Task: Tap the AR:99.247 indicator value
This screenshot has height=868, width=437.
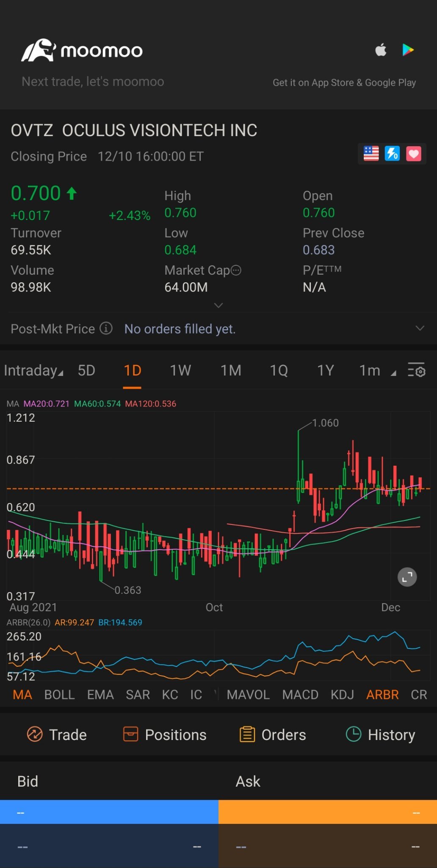Action: pos(75,622)
